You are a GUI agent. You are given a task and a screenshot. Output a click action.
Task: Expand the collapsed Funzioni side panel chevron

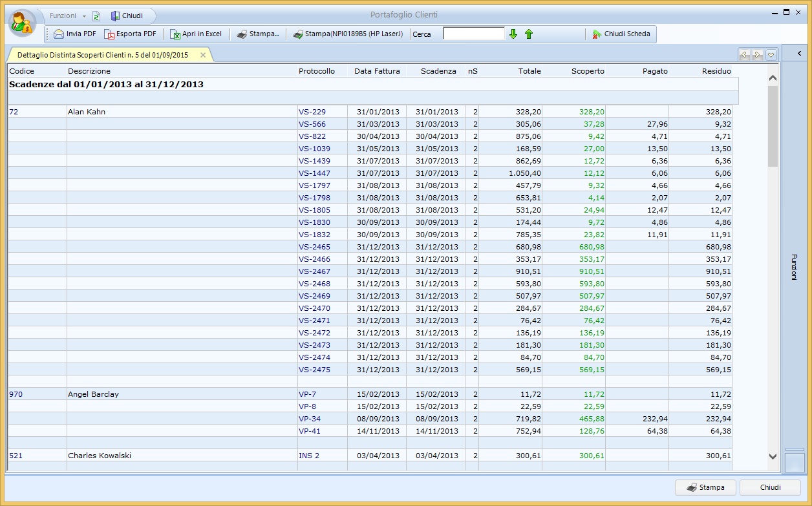799,54
